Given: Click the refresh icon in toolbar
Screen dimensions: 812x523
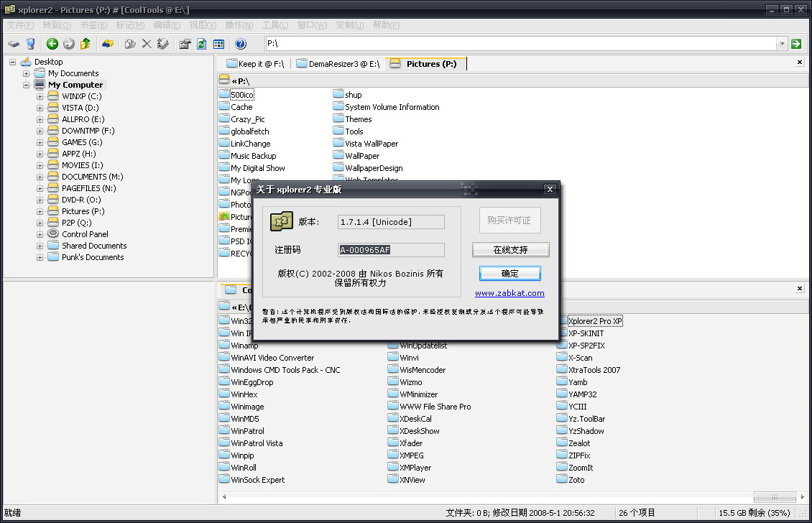Looking at the screenshot, I should (x=202, y=44).
